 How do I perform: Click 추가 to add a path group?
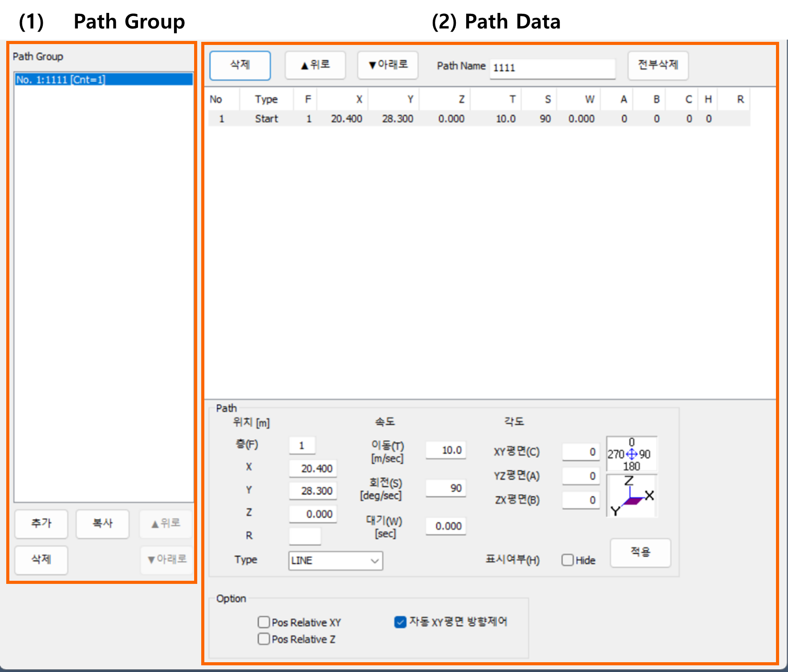click(41, 523)
